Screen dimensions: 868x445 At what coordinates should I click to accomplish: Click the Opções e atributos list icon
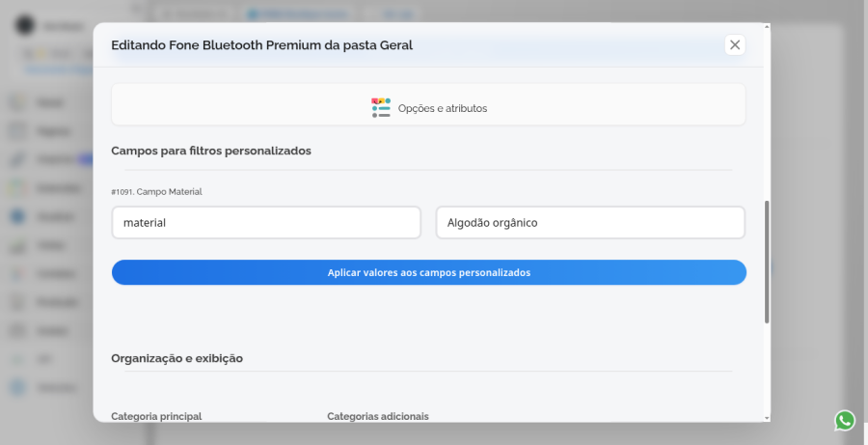tap(381, 107)
